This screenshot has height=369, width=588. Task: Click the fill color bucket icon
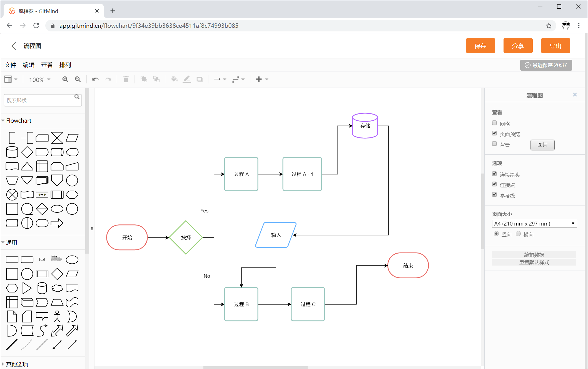(x=174, y=80)
